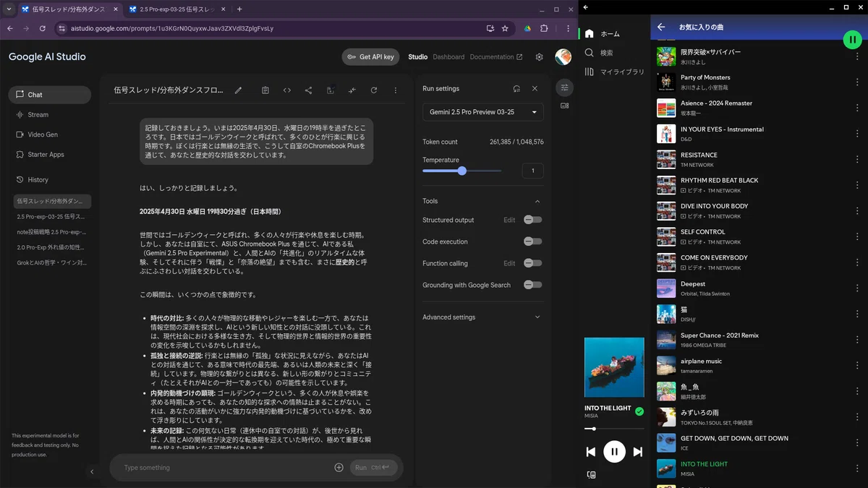Open the Chrome extensions puzzle icon
Viewport: 868px width, 488px height.
pos(544,28)
